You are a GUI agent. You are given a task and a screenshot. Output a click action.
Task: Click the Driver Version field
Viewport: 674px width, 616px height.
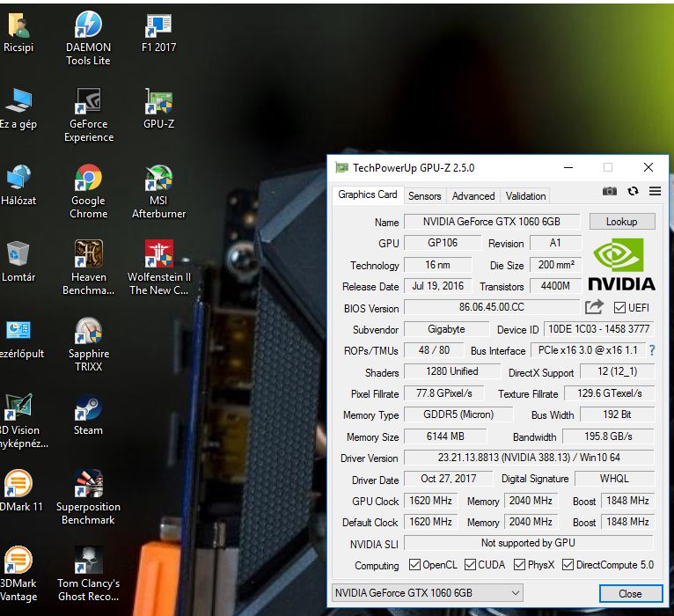(x=529, y=458)
